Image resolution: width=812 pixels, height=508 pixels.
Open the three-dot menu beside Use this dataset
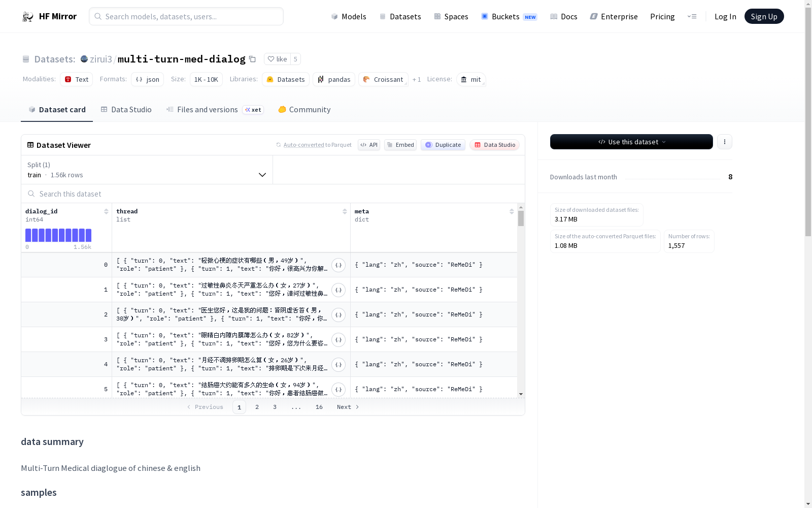tap(725, 142)
